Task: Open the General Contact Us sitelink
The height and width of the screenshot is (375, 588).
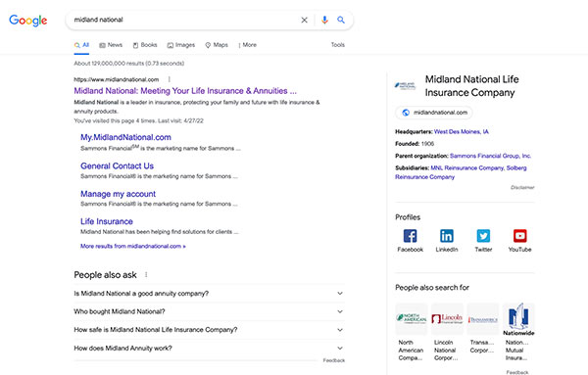Action: 117,165
